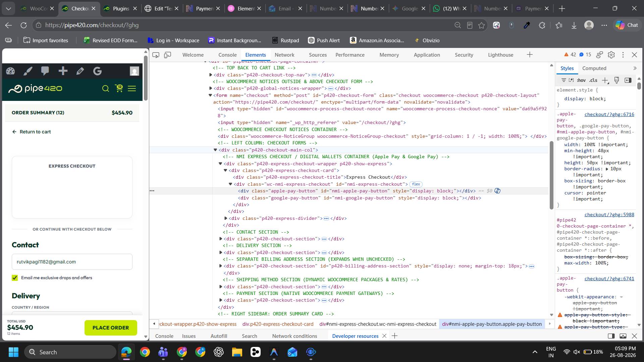Toggle the :hov element state panel
Screen dimensions: 644x362
tap(581, 80)
